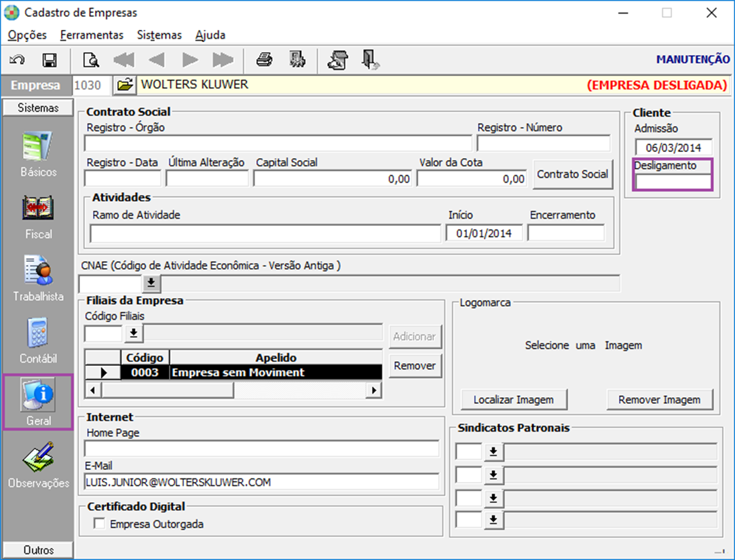735x560 pixels.
Task: Click the Adicionar filial button
Action: (x=415, y=336)
